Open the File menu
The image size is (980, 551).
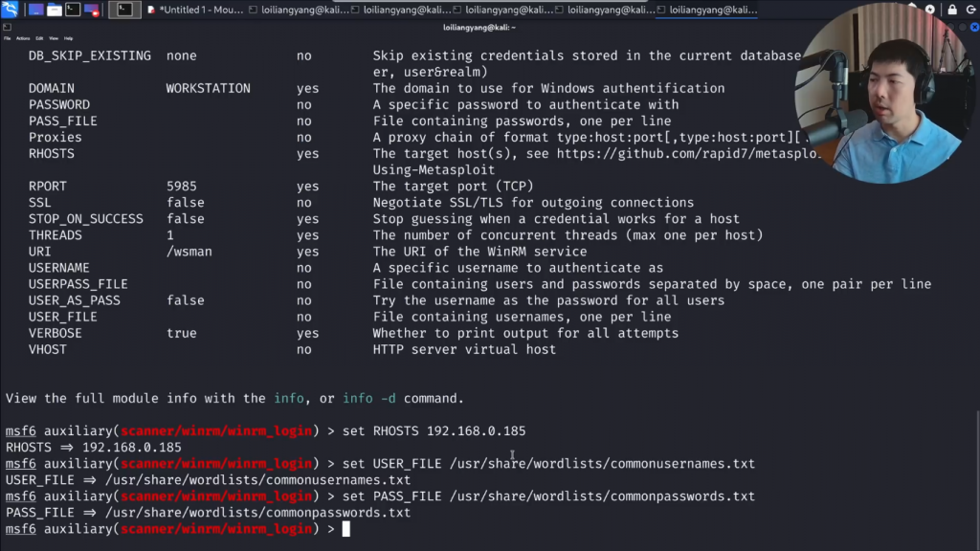coord(7,38)
